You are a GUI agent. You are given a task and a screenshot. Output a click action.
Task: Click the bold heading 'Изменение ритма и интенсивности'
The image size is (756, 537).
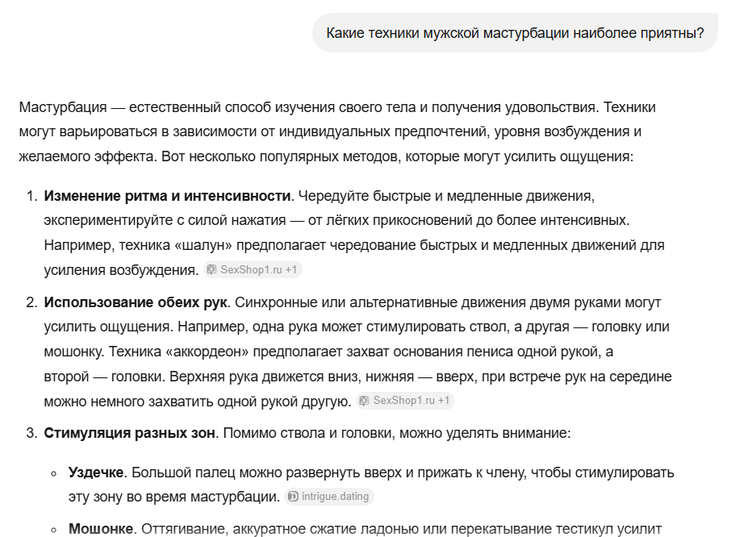167,196
